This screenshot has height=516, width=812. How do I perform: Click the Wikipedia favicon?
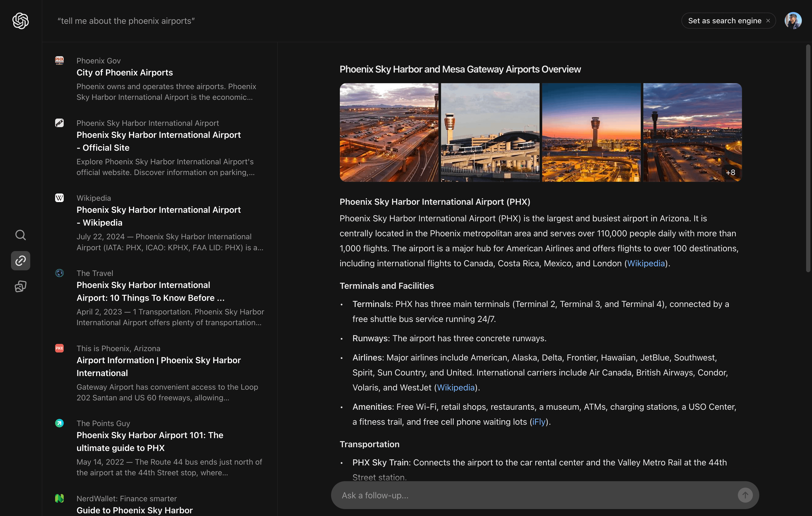point(59,198)
